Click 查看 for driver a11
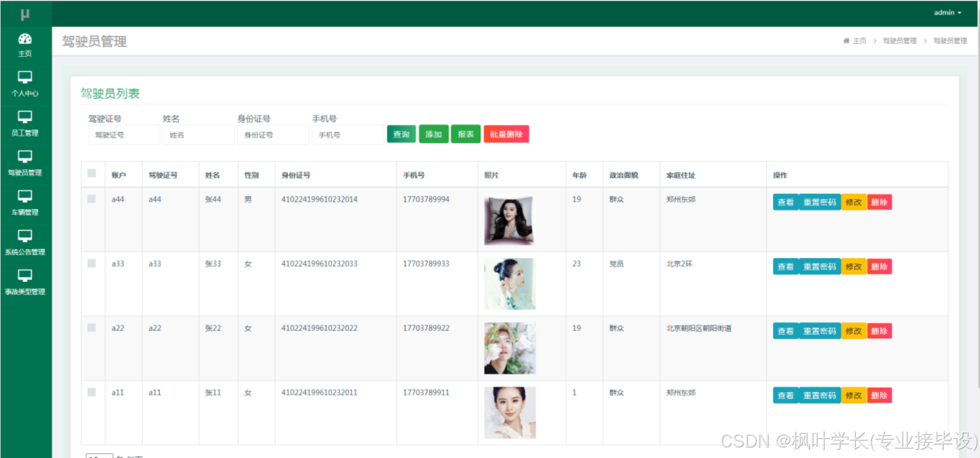Viewport: 980px width, 458px height. [x=785, y=395]
